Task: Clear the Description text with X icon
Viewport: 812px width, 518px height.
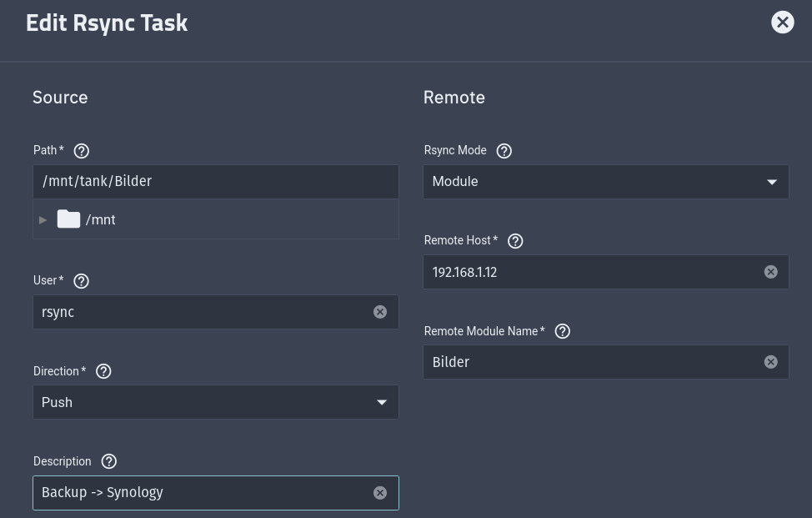Action: pos(380,493)
